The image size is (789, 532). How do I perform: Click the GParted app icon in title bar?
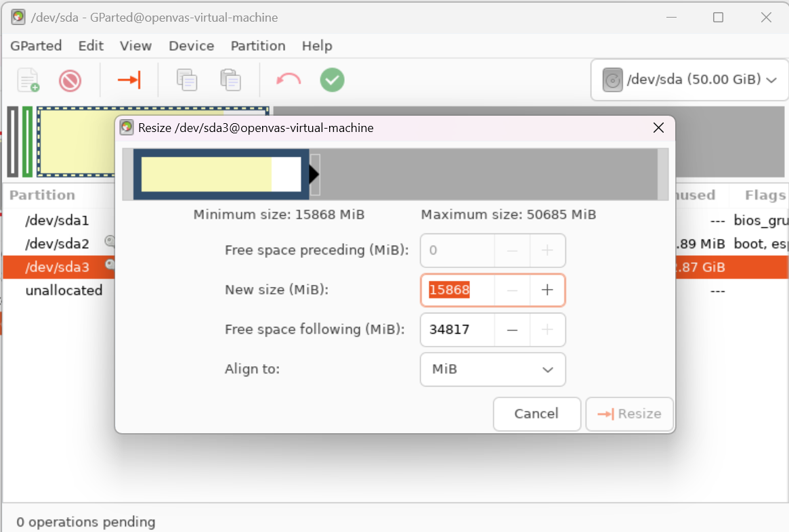18,17
